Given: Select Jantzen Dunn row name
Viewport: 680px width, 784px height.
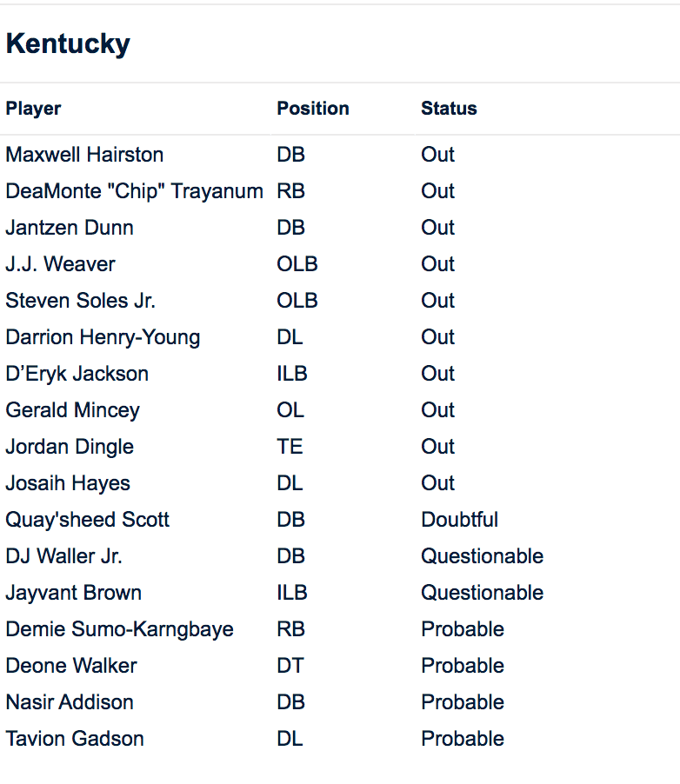Looking at the screenshot, I should pyautogui.click(x=70, y=228).
